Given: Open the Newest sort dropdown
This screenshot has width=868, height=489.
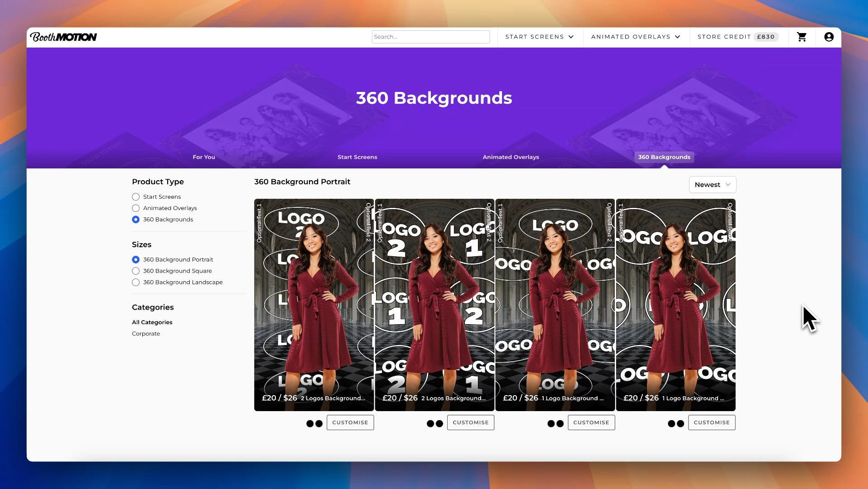Looking at the screenshot, I should pyautogui.click(x=712, y=184).
